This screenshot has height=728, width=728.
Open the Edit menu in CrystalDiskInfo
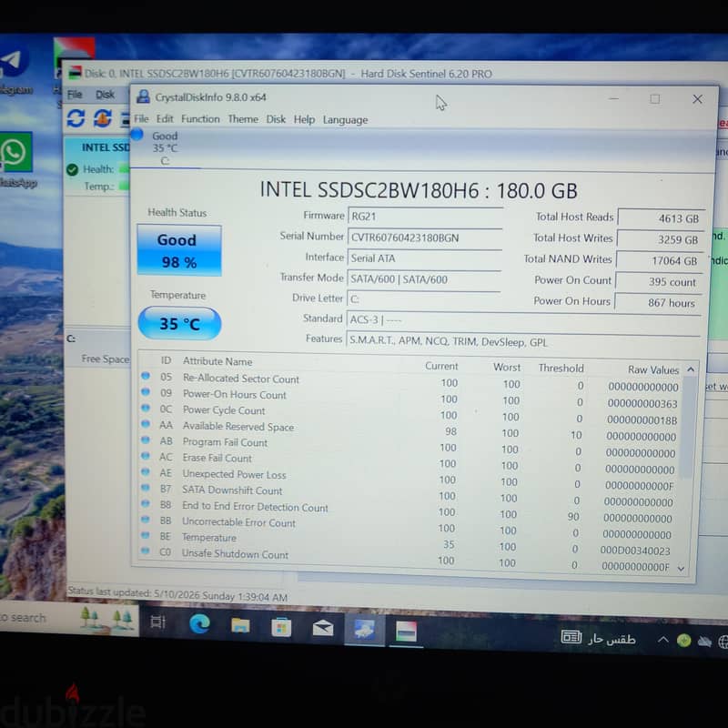click(x=165, y=119)
